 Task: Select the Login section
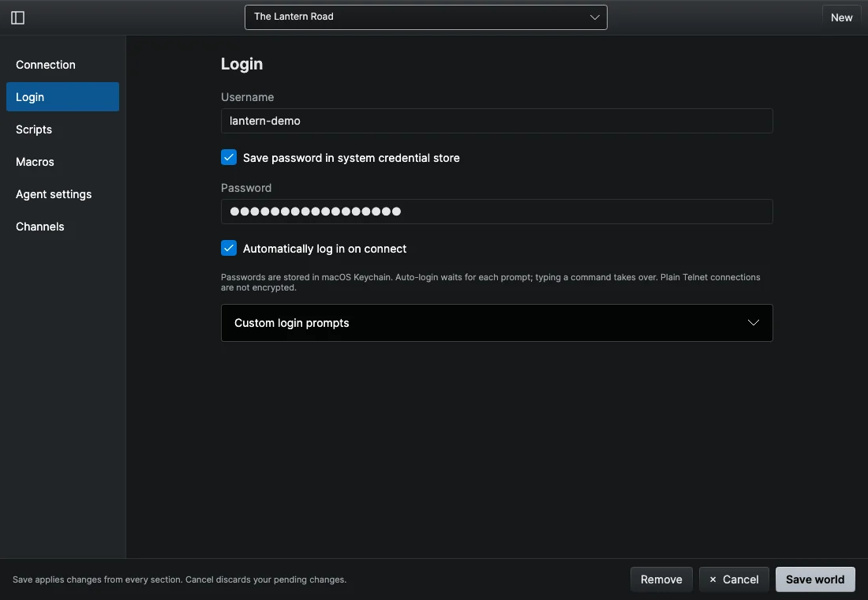(62, 97)
